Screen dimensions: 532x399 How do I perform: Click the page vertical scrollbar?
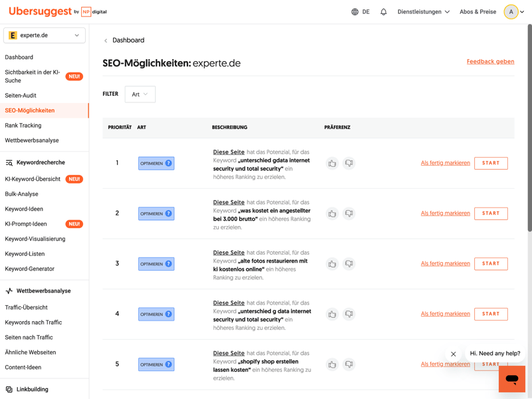(529, 133)
